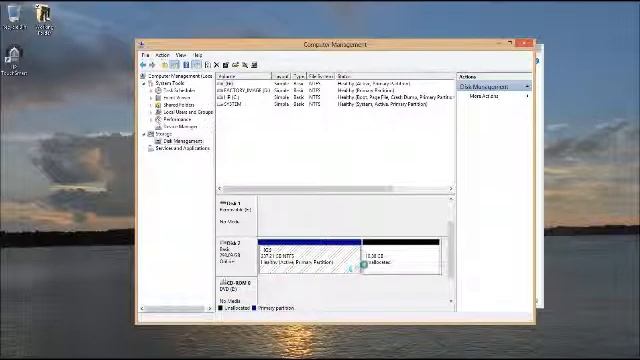Open the Help menu
This screenshot has height=360, width=640.
tap(198, 55)
